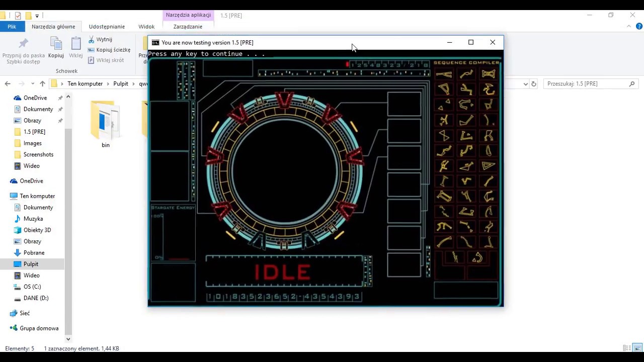Click Pulpit in the address breadcrumb
Screen dimensions: 644x362
coord(121,83)
